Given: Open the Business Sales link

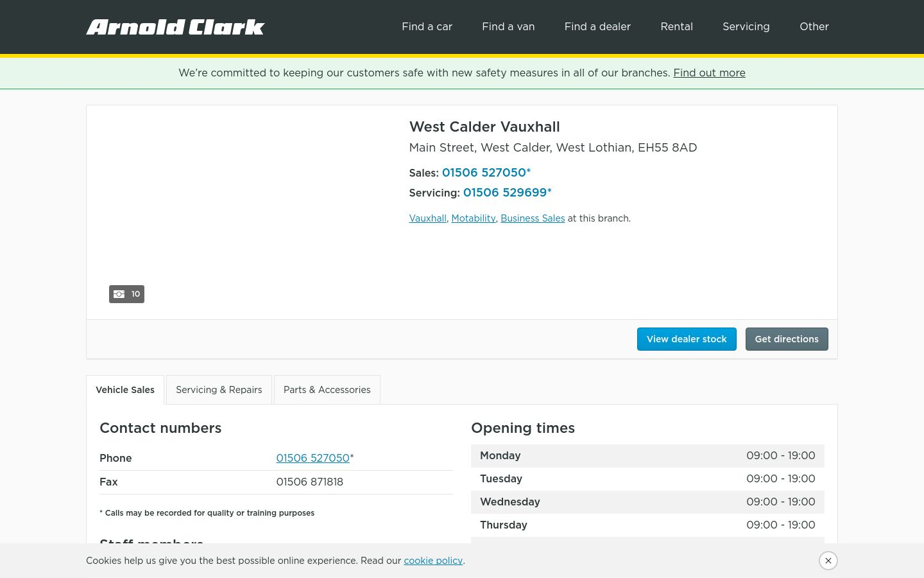Looking at the screenshot, I should (533, 218).
